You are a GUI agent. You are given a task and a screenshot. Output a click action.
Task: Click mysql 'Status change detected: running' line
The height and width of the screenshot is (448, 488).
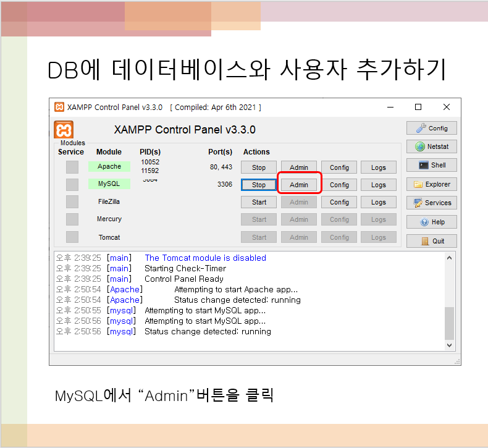(208, 331)
